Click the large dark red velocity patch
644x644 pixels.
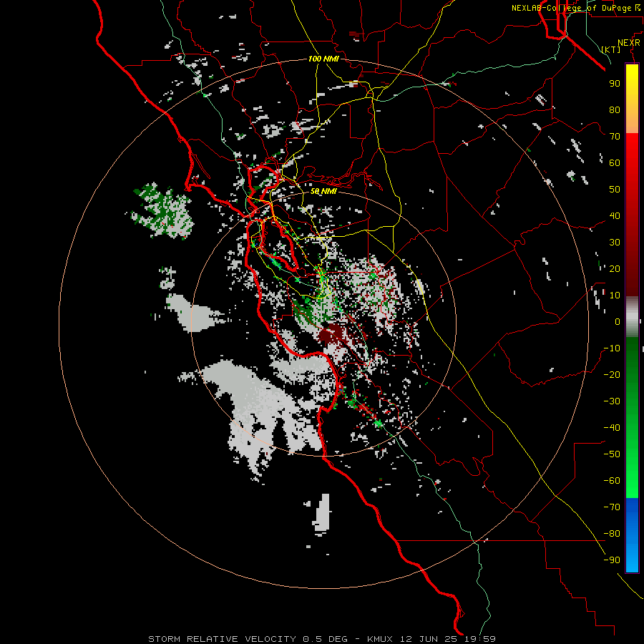pyautogui.click(x=333, y=333)
